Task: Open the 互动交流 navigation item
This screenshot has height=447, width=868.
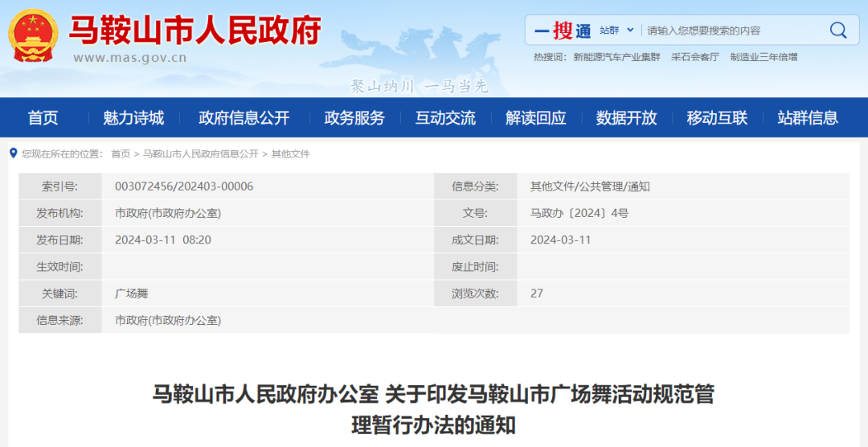Action: pos(445,117)
